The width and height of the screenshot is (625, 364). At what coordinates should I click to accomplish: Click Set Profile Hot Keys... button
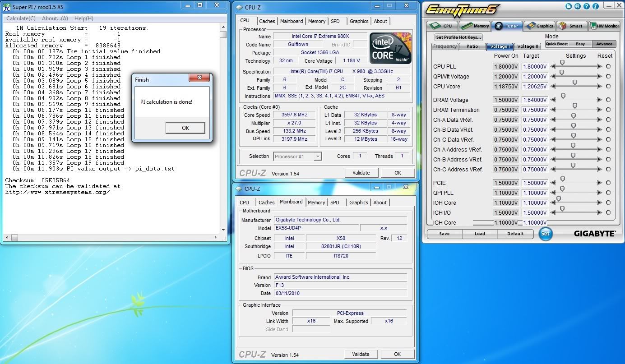(x=458, y=37)
